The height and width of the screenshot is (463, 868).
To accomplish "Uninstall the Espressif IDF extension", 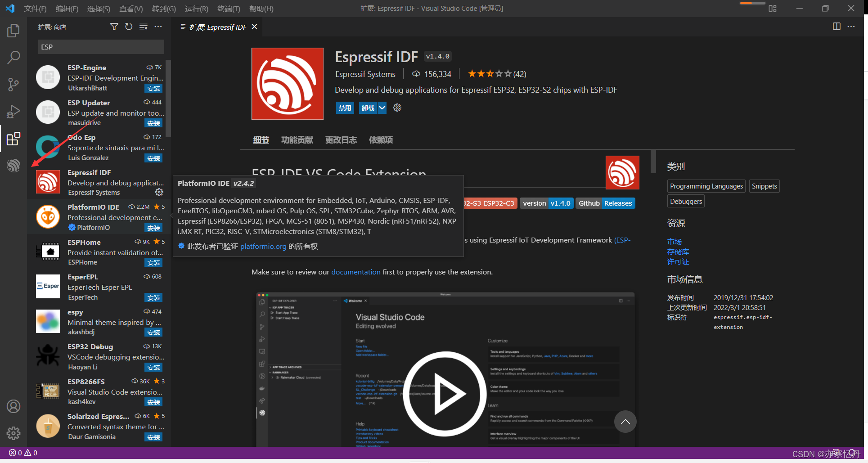I will [368, 108].
